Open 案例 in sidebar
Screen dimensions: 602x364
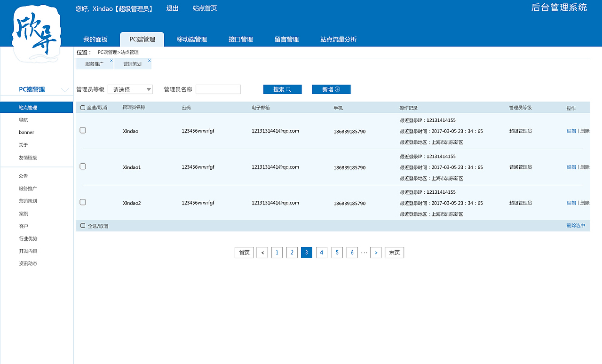[x=24, y=214]
